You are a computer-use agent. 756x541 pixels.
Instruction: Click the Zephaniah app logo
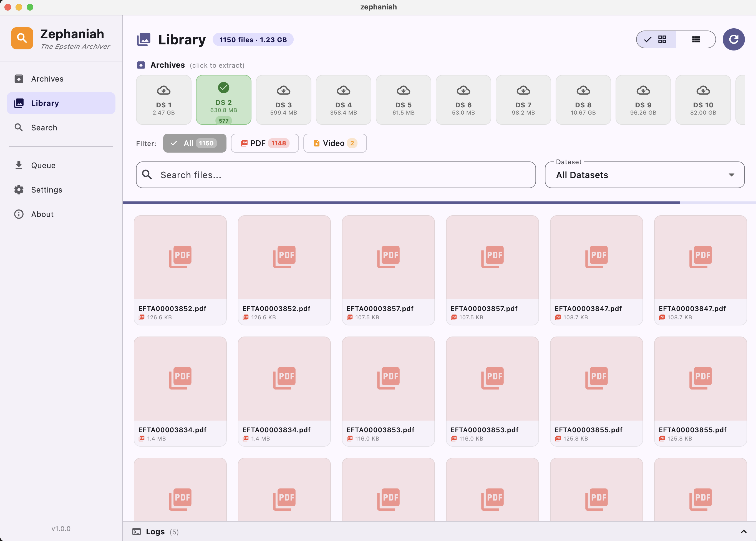[x=22, y=38]
